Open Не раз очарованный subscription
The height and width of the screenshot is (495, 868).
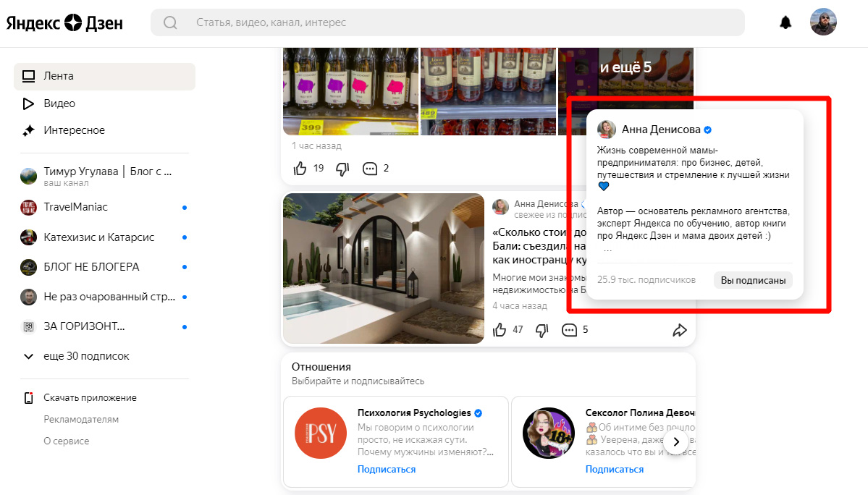point(105,297)
